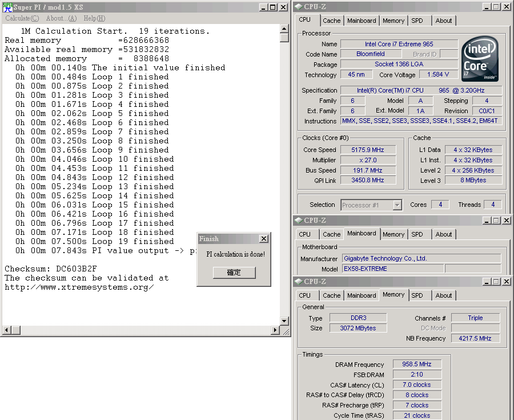Click the QPI Link value 3450.8 MHz

click(368, 180)
